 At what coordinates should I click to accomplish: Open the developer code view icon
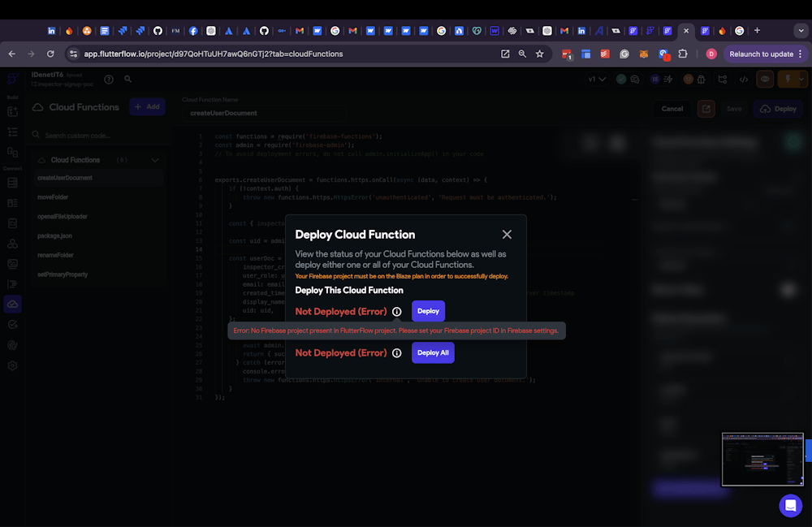click(744, 80)
